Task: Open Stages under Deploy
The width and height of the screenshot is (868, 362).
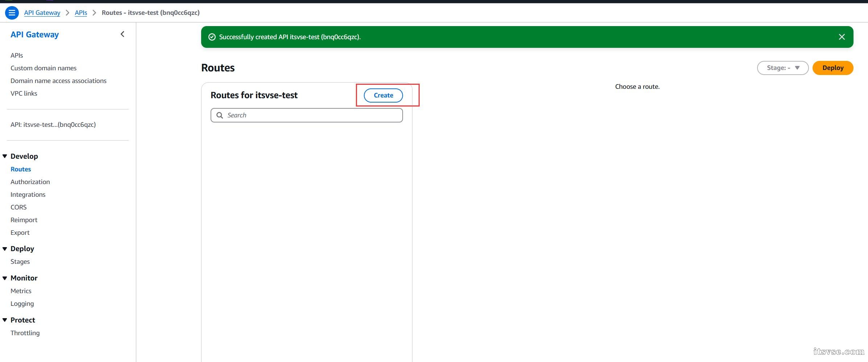Action: click(20, 262)
